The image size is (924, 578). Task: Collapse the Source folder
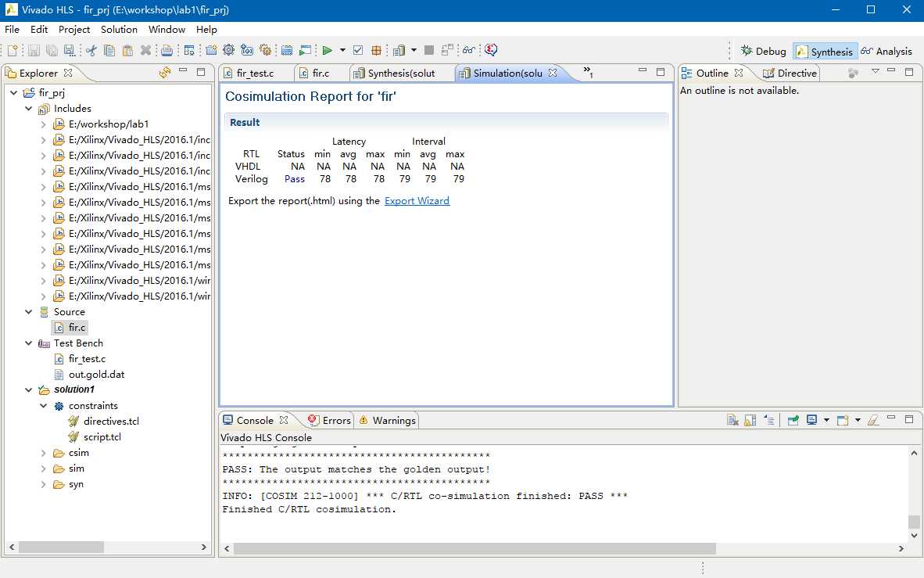pos(28,312)
